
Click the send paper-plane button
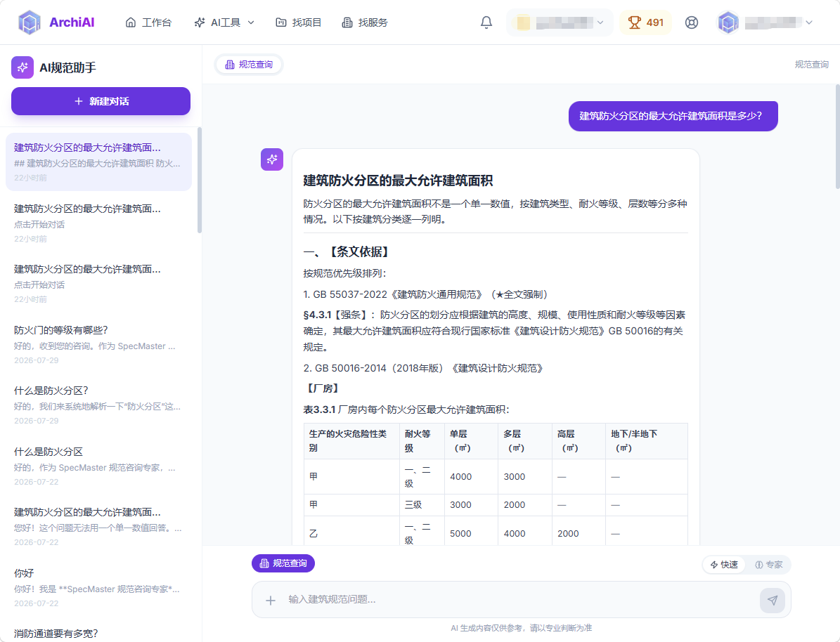coord(772,601)
